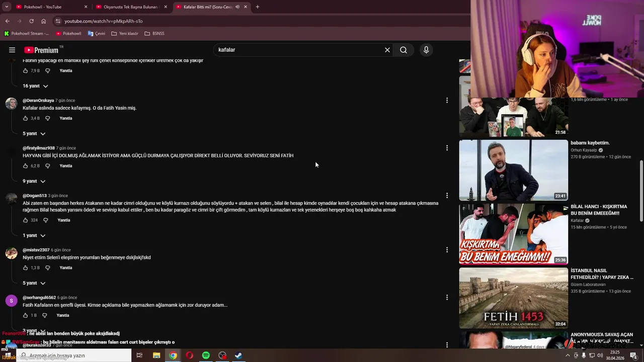
Task: Open Spotify from taskbar
Action: pos(206,355)
